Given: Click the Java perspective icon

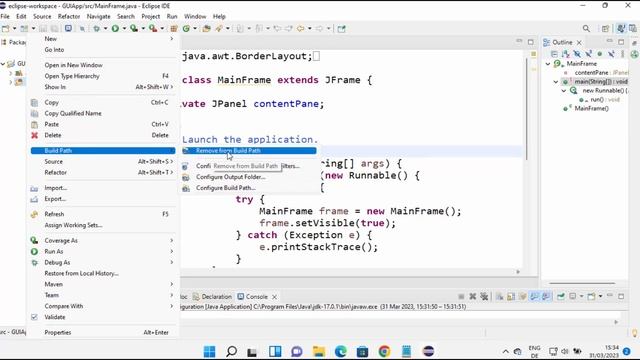Looking at the screenshot, I should click(x=621, y=29).
